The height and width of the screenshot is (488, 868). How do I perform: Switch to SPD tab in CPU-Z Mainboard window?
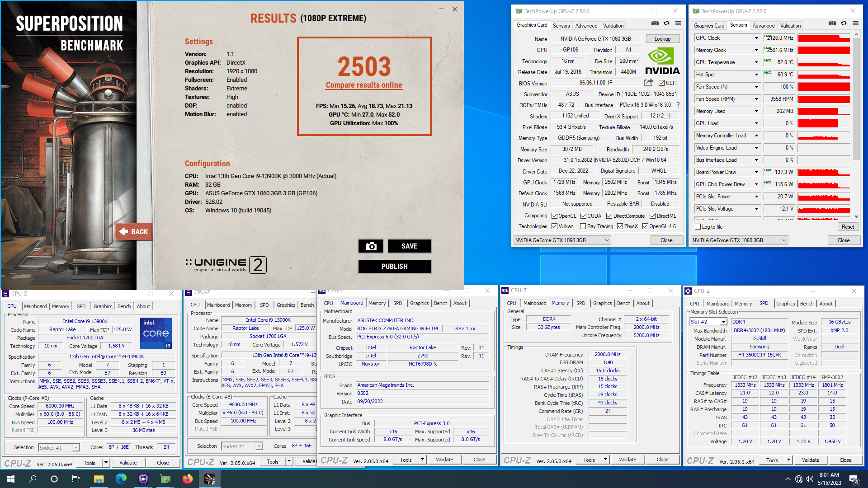[x=397, y=303]
